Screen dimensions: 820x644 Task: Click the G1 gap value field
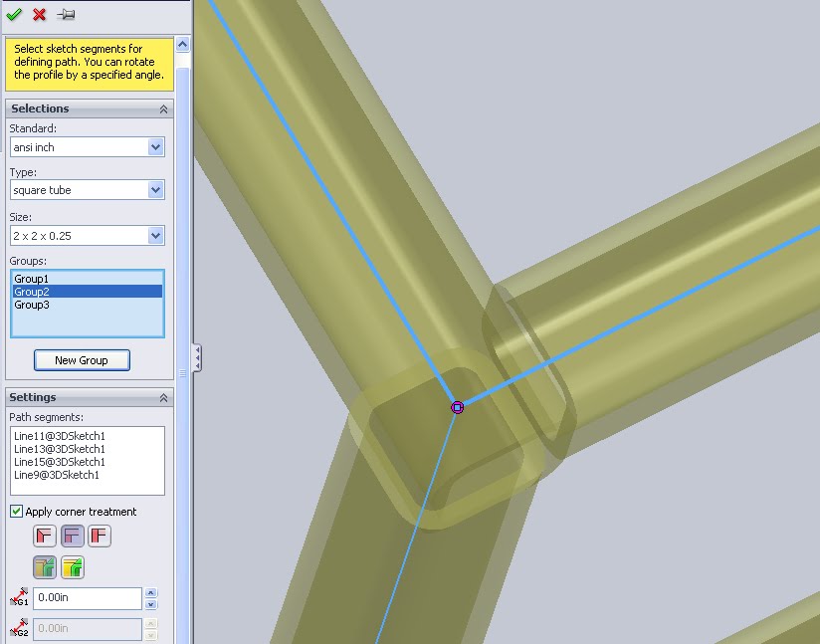[x=88, y=598]
